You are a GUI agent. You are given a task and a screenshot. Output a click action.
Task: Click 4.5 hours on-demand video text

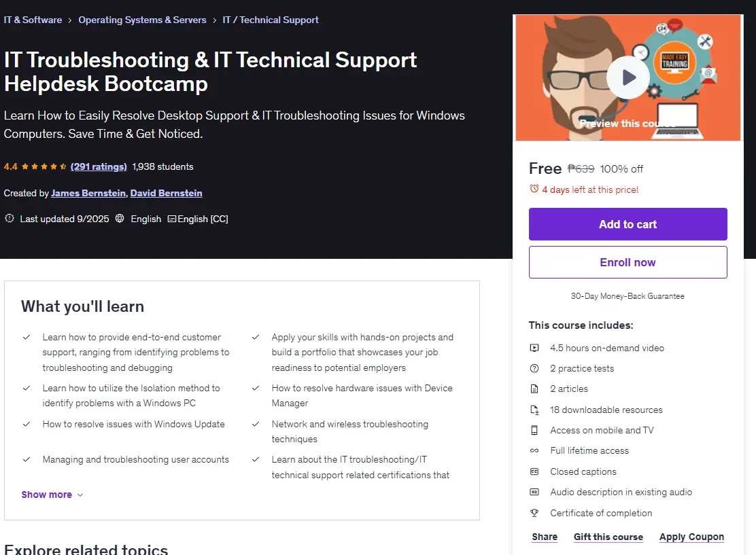(607, 348)
